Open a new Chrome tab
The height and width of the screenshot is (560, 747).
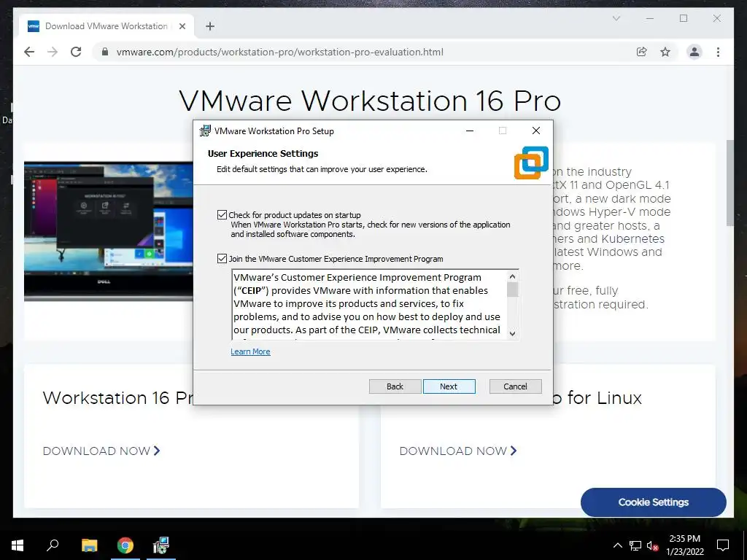click(x=210, y=26)
